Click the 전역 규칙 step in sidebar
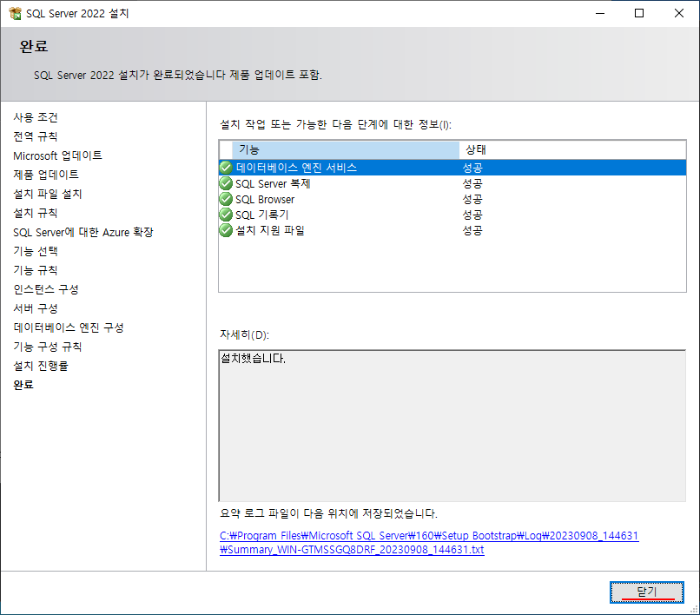The width and height of the screenshot is (700, 615). [36, 136]
